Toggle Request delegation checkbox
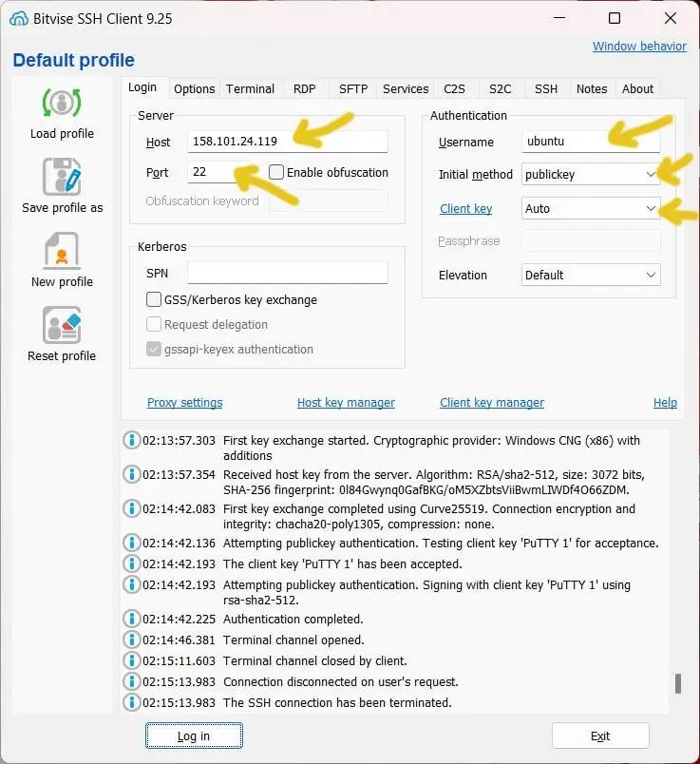 [x=154, y=324]
